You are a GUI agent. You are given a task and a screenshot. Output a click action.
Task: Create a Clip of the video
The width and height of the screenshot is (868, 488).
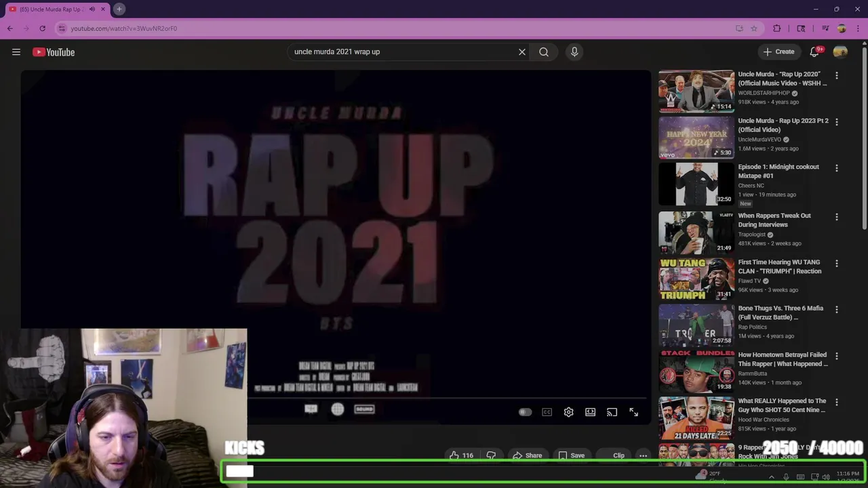(614, 455)
